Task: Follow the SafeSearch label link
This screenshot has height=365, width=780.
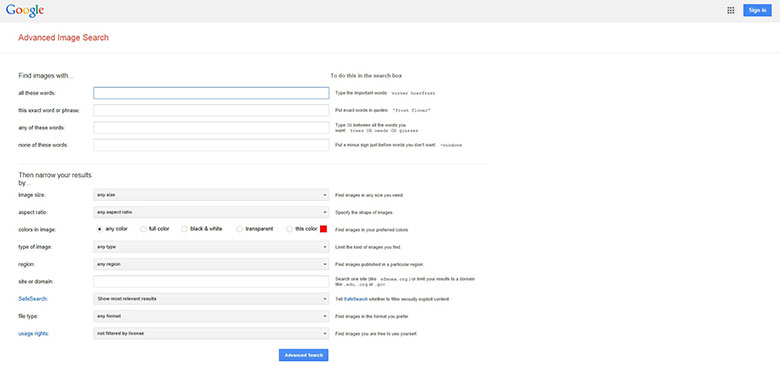Action: click(33, 299)
